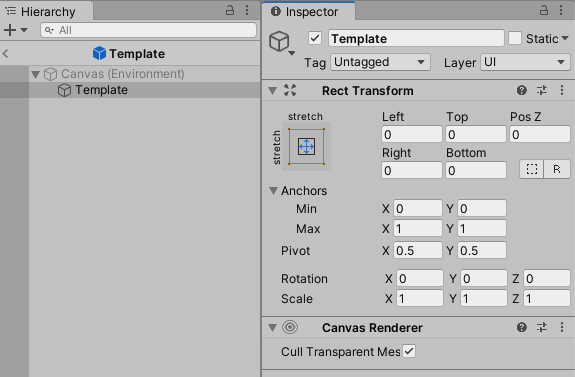
Task: Open Hierarchy panel more options menu
Action: [x=247, y=10]
